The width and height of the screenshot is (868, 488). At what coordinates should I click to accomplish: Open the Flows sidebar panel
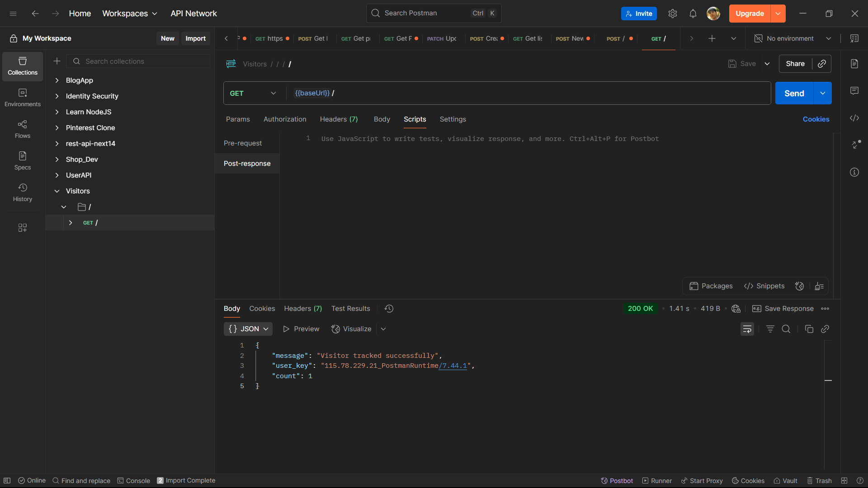pos(23,129)
